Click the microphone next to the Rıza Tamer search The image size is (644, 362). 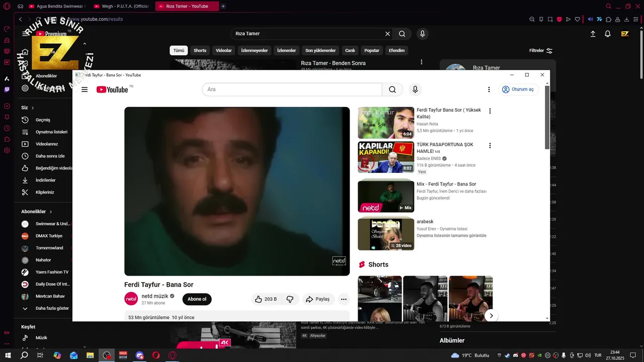[422, 34]
